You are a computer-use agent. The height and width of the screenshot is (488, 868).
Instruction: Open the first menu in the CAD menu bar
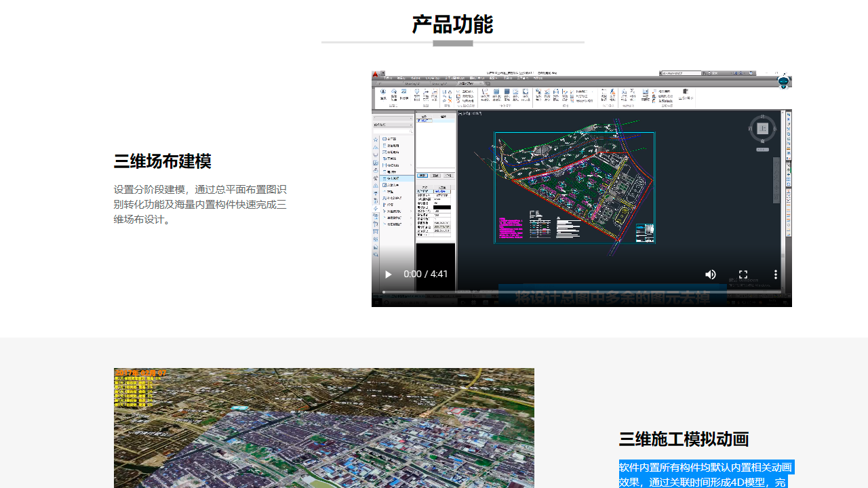pos(387,78)
